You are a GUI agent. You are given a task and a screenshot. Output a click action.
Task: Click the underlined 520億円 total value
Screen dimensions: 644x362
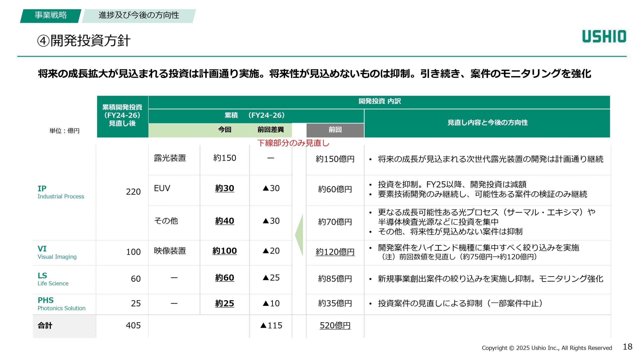(336, 326)
